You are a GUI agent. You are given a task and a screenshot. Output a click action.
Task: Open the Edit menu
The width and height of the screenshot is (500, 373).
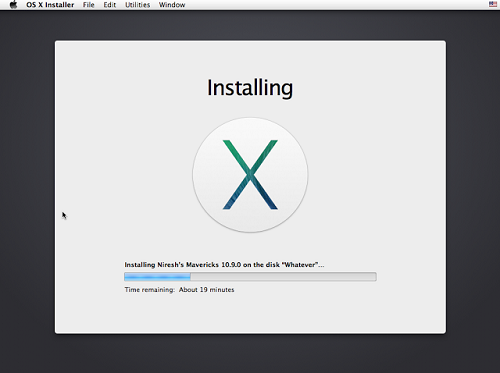pyautogui.click(x=110, y=5)
